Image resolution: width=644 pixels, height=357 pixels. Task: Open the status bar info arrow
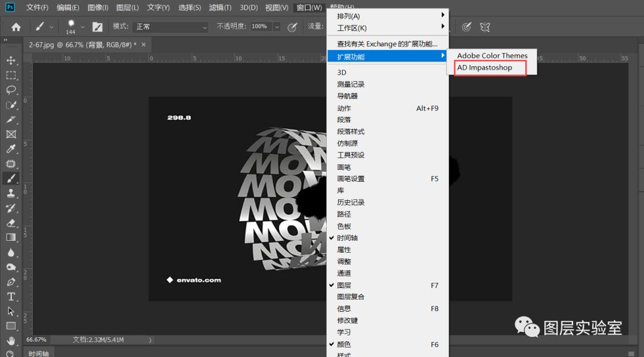point(150,340)
